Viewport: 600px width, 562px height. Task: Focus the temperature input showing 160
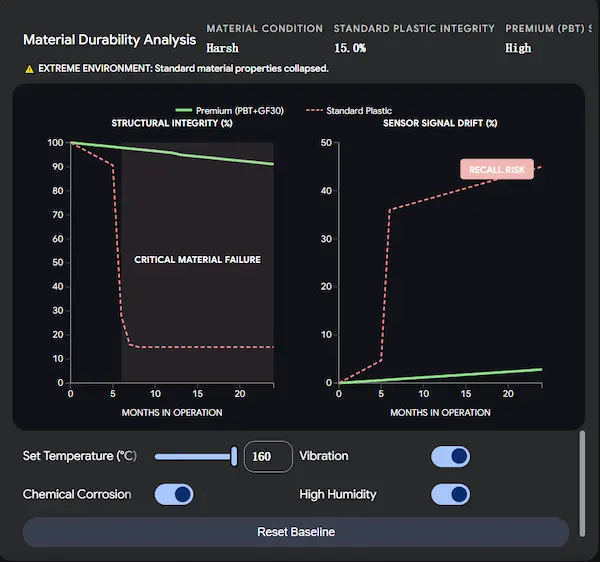pyautogui.click(x=267, y=457)
